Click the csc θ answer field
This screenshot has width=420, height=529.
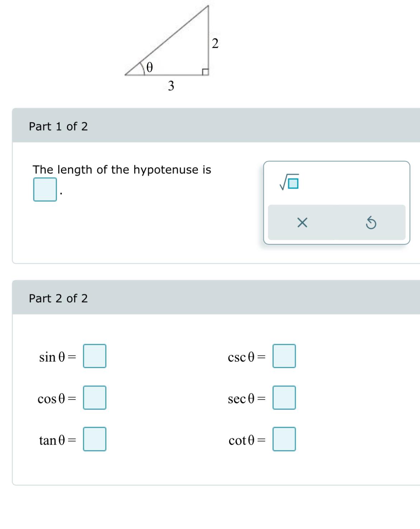click(284, 356)
